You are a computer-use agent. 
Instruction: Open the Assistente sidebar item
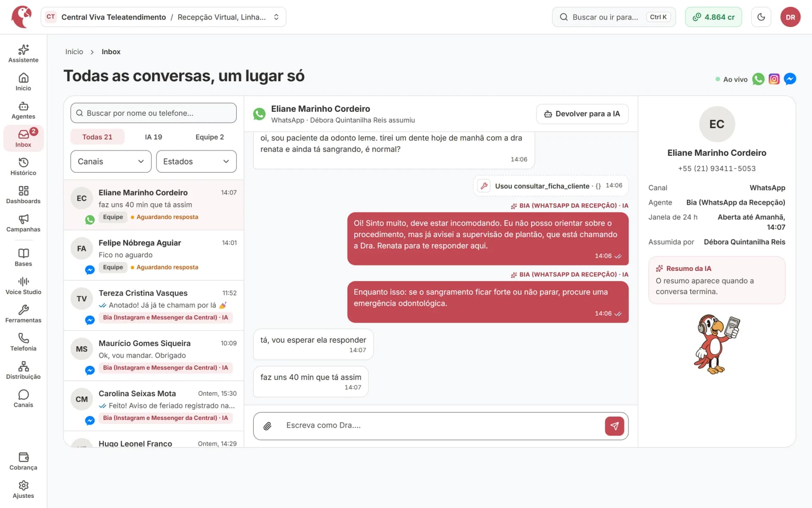click(23, 54)
